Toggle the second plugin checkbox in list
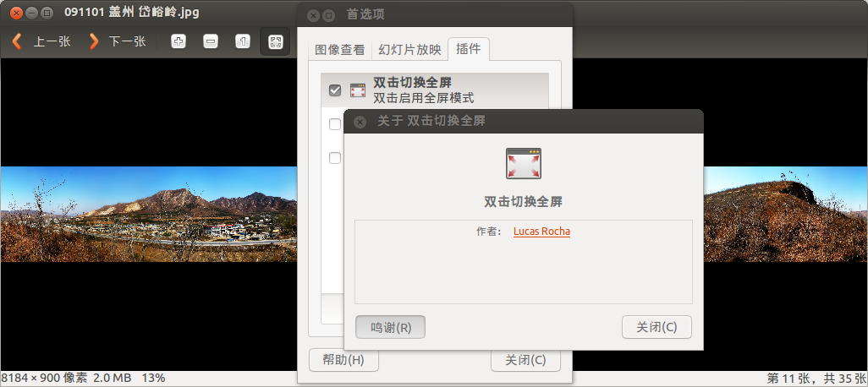Screen dimensions: 868x387 pyautogui.click(x=335, y=124)
